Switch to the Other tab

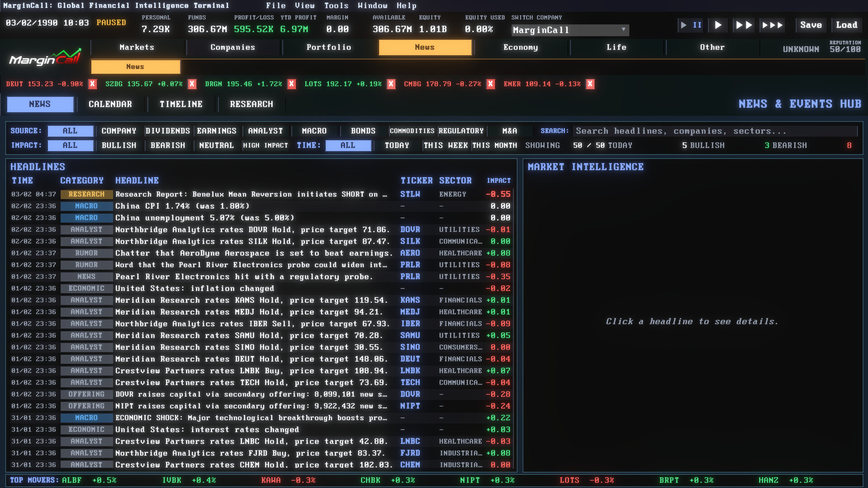tap(712, 47)
